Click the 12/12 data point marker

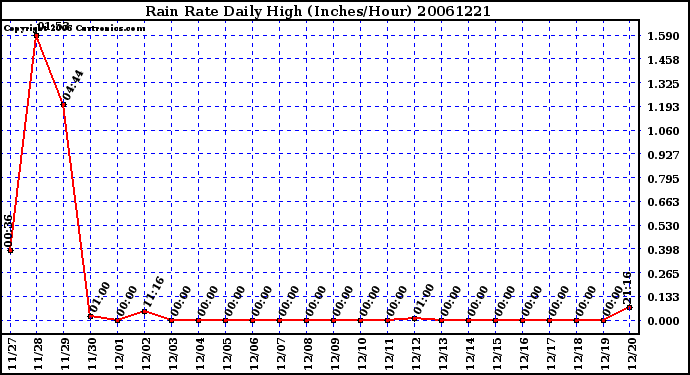pyautogui.click(x=415, y=318)
